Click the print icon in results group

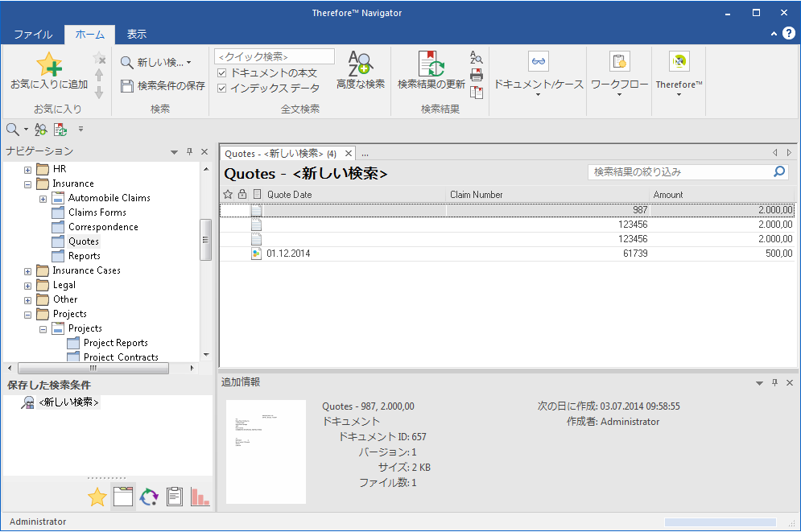click(477, 75)
